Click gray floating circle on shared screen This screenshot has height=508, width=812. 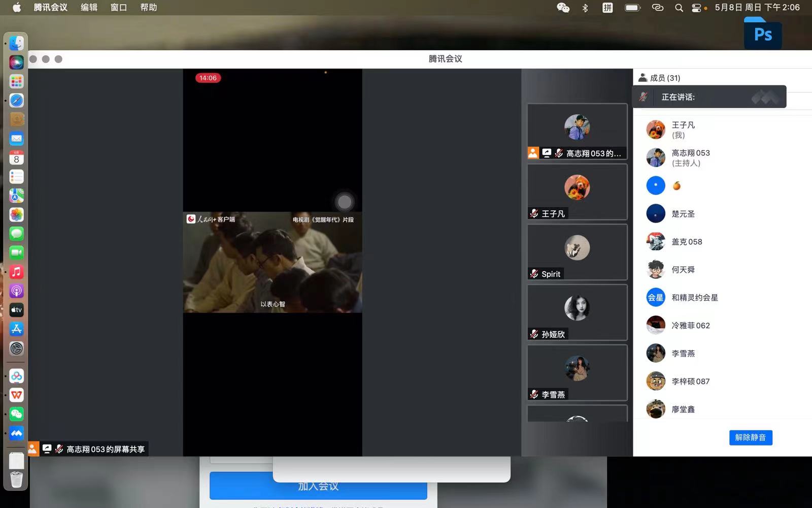345,202
